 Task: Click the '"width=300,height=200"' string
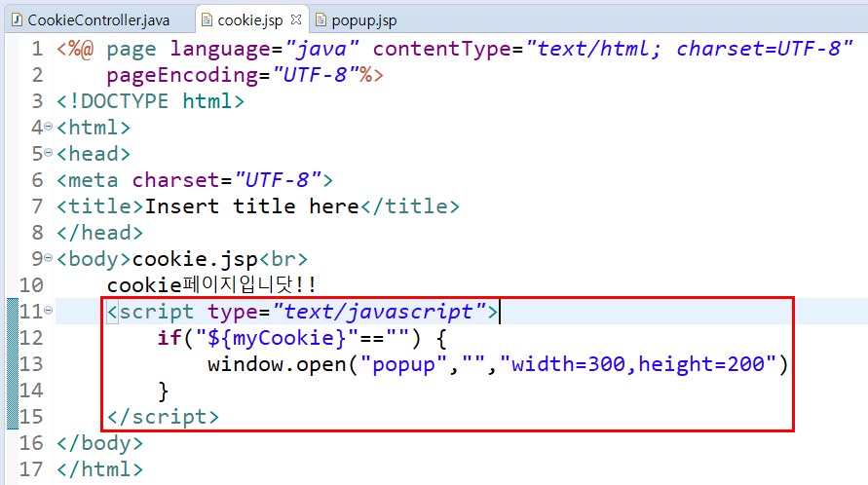click(638, 364)
